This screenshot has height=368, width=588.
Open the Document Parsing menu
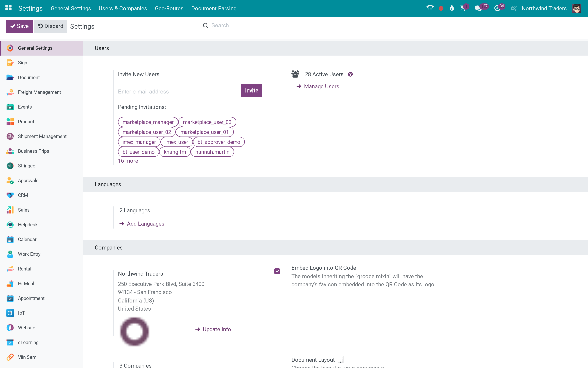pyautogui.click(x=214, y=8)
